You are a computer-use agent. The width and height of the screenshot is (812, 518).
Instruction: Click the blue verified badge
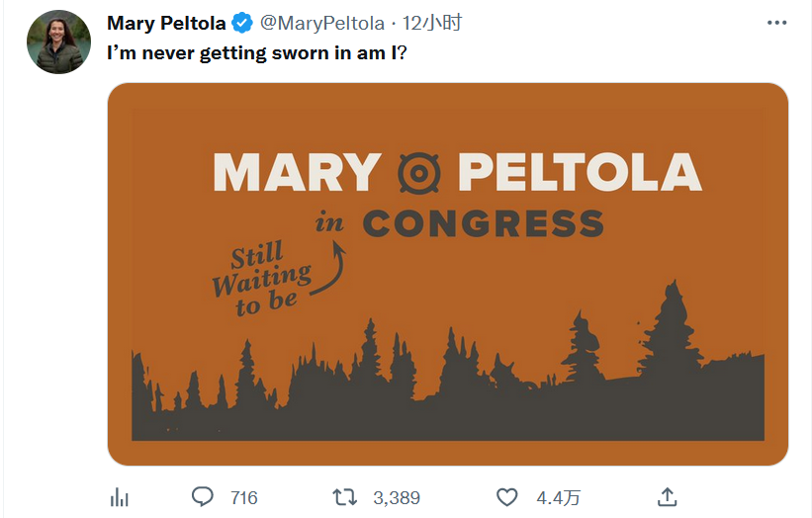242,24
